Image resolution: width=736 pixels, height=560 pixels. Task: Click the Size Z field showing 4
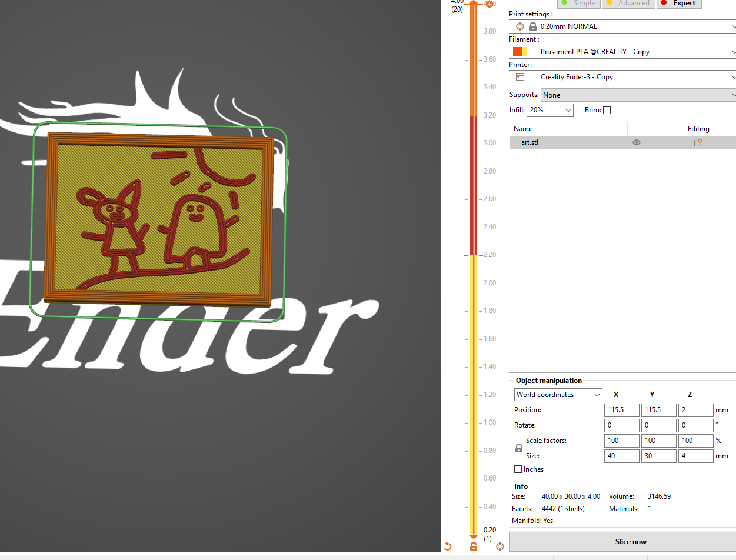[x=696, y=456]
